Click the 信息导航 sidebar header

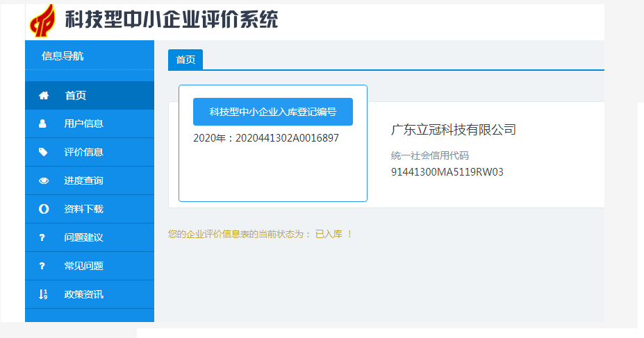point(63,56)
